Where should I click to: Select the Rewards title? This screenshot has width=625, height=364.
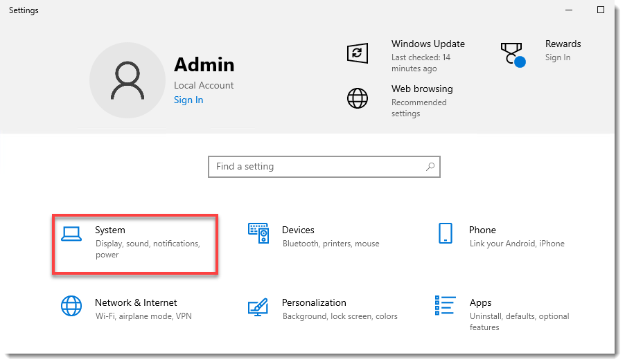point(563,44)
